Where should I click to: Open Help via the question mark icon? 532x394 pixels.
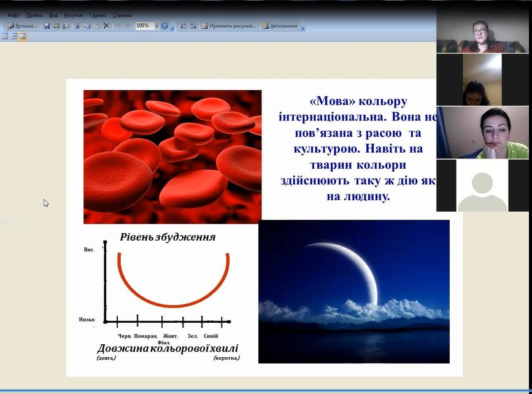coord(164,26)
